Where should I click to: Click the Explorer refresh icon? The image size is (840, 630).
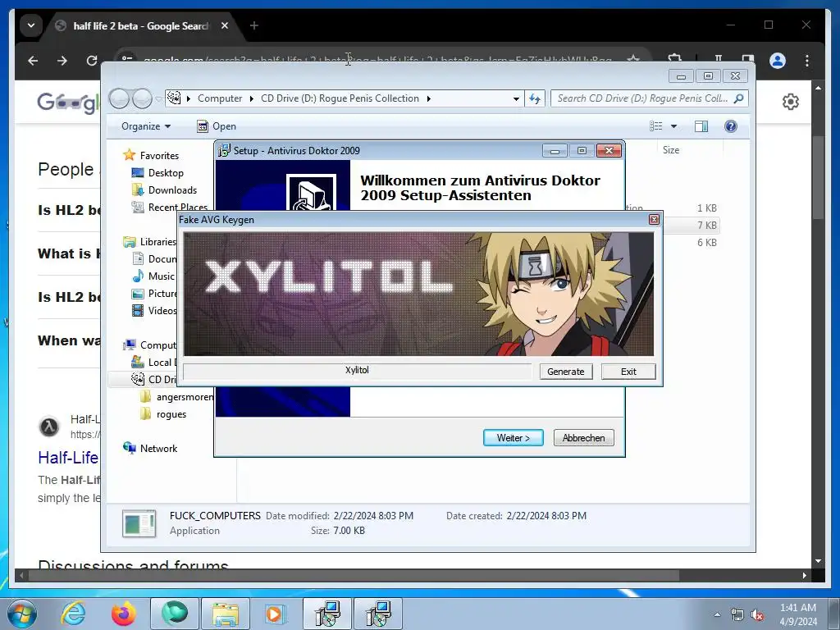(535, 98)
